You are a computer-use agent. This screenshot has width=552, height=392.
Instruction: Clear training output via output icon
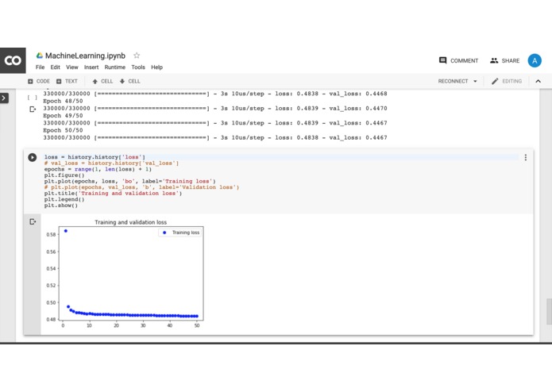[x=33, y=110]
